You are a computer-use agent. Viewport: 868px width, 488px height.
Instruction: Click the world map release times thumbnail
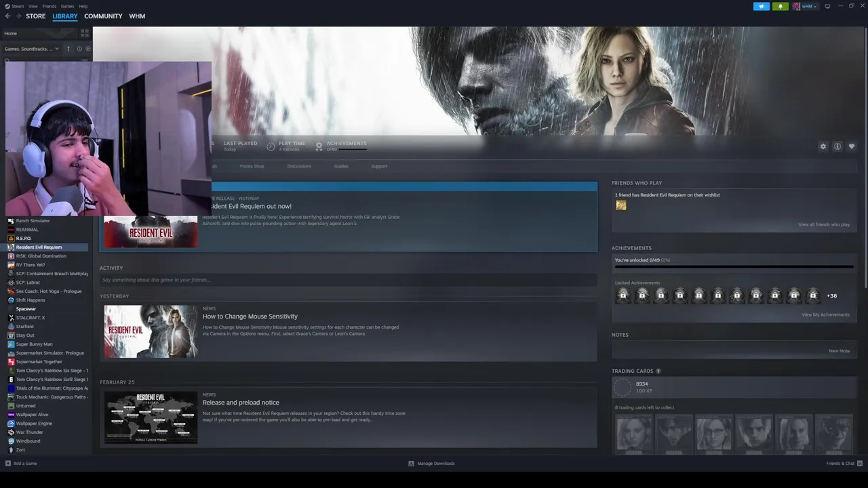151,418
